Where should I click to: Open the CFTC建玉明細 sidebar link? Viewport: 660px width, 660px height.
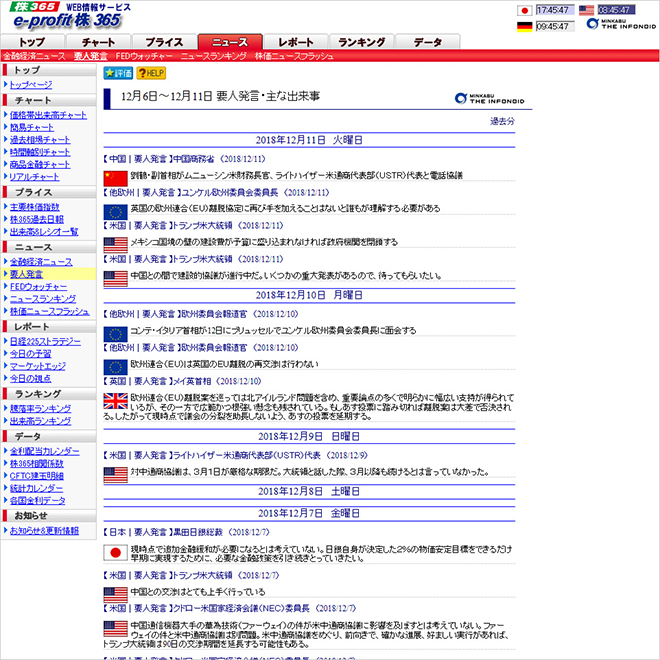[x=37, y=476]
